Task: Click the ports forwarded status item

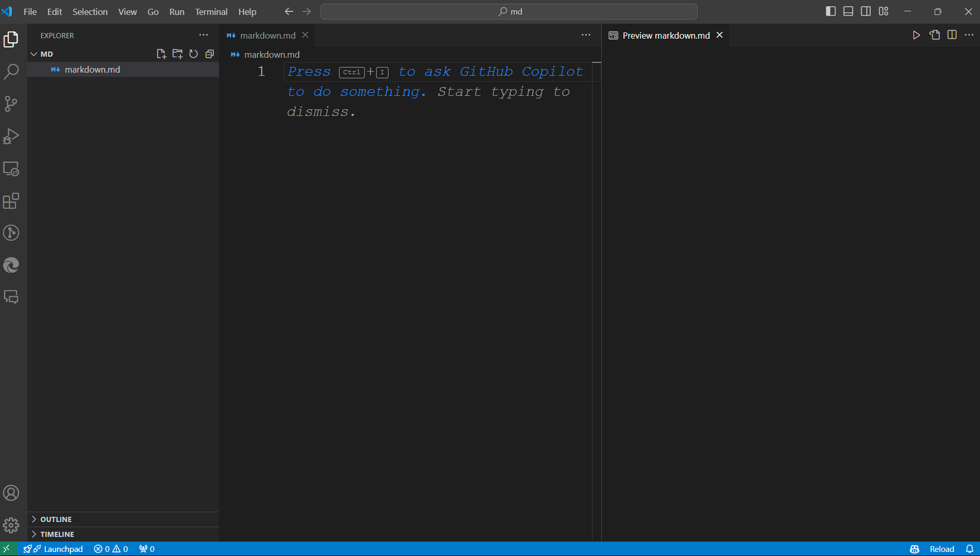Action: pos(147,549)
